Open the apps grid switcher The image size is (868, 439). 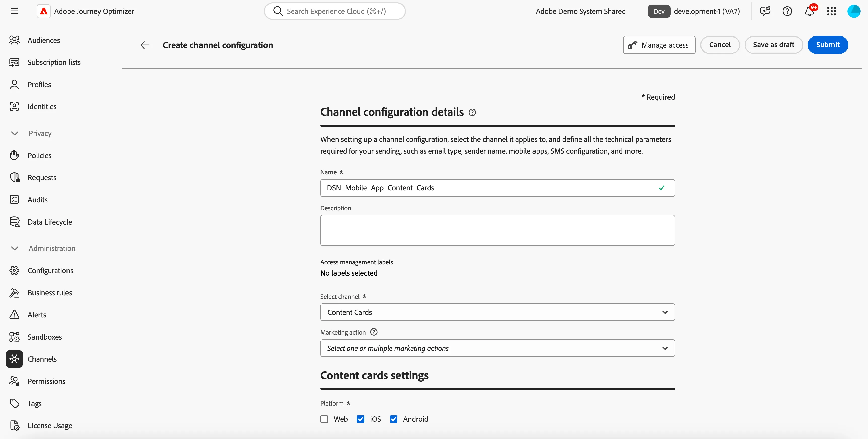point(832,11)
